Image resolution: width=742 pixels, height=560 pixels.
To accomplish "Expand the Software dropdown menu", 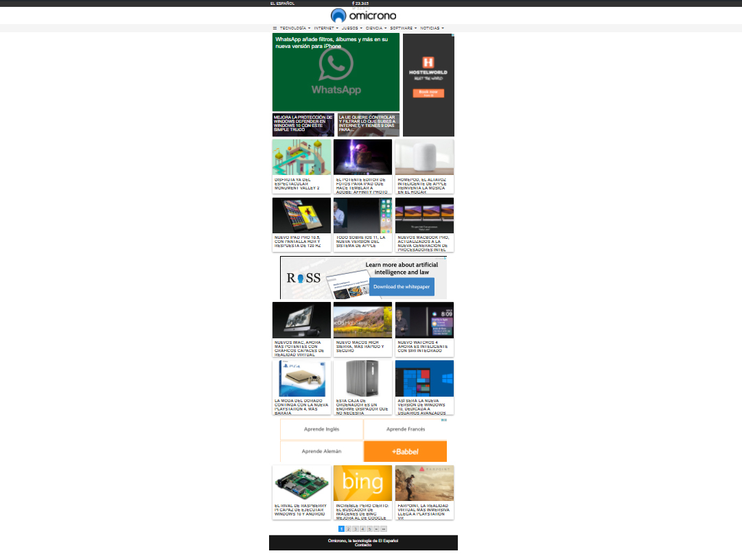I will tap(403, 28).
